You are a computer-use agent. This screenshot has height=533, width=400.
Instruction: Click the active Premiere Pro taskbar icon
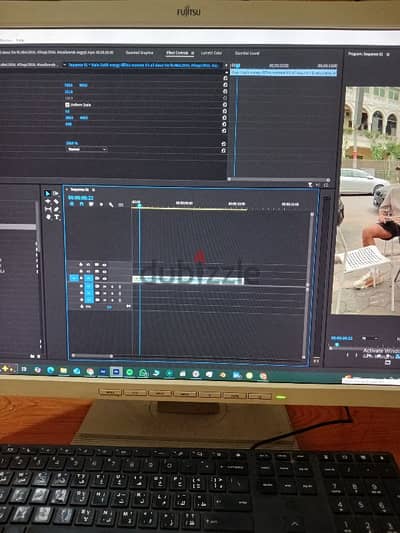coord(116,372)
